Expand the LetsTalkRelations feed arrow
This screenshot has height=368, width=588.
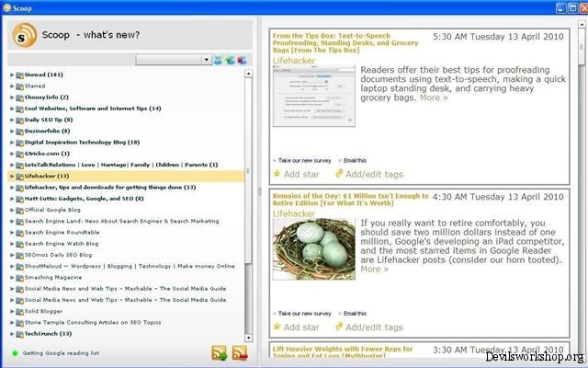click(12, 165)
